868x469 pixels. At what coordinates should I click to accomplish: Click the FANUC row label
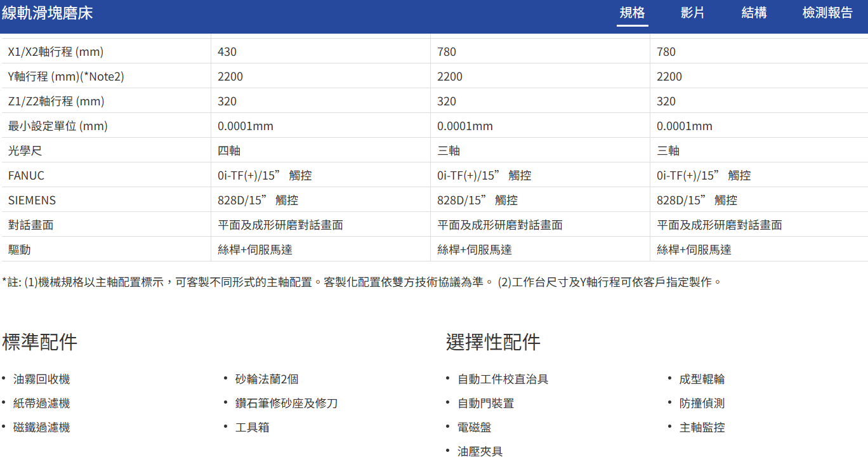26,176
